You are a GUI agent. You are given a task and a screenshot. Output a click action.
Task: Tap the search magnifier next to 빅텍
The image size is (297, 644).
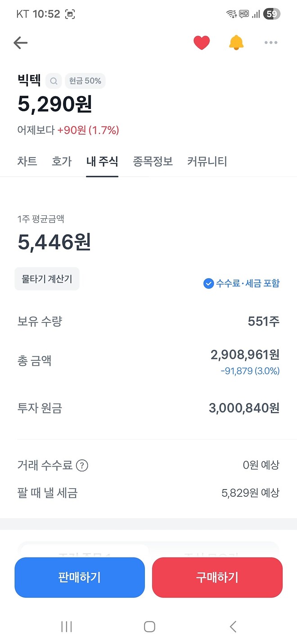[x=54, y=82]
